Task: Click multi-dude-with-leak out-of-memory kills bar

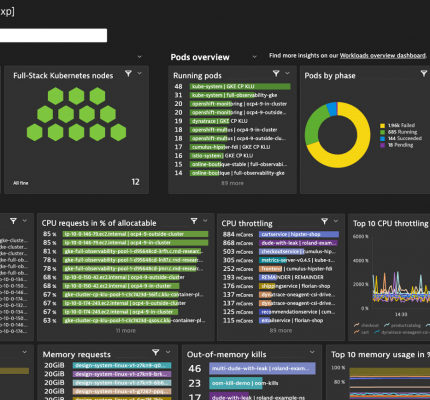Action: [x=262, y=369]
